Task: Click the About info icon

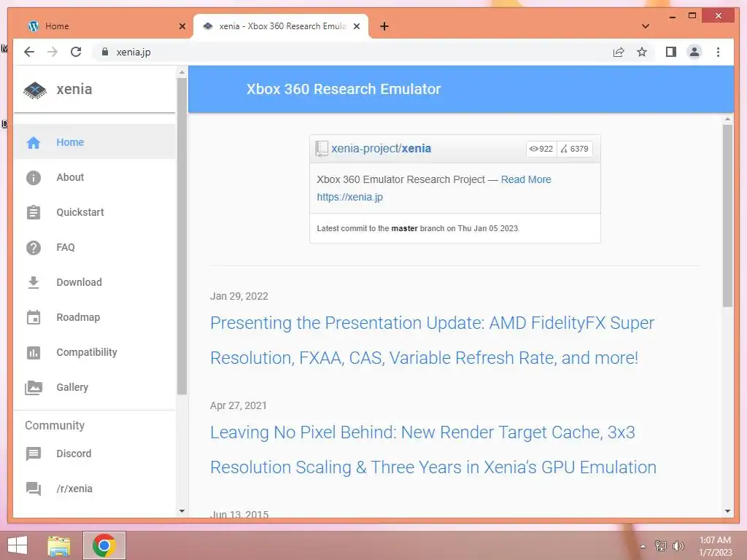Action: point(34,178)
